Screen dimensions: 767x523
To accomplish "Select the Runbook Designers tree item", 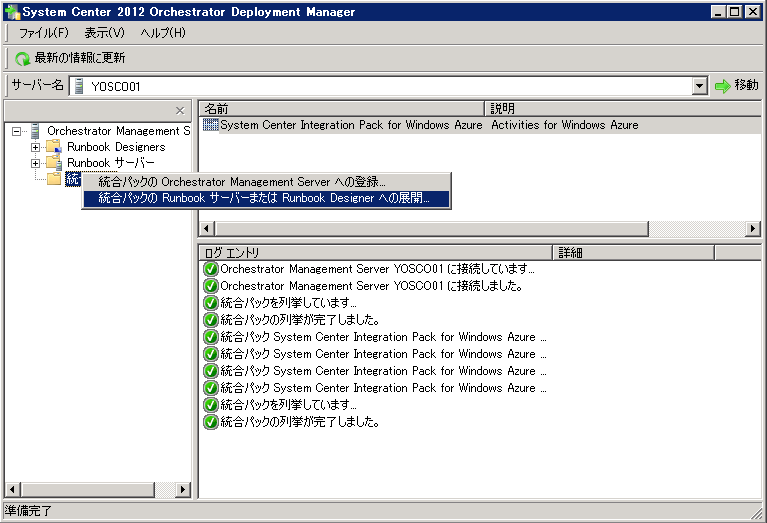I will [116, 147].
